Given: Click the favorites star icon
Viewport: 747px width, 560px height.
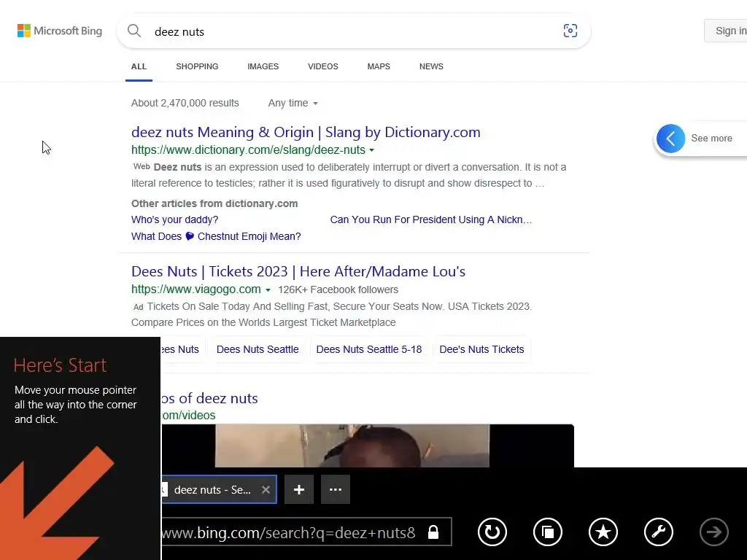Looking at the screenshot, I should pyautogui.click(x=603, y=532).
